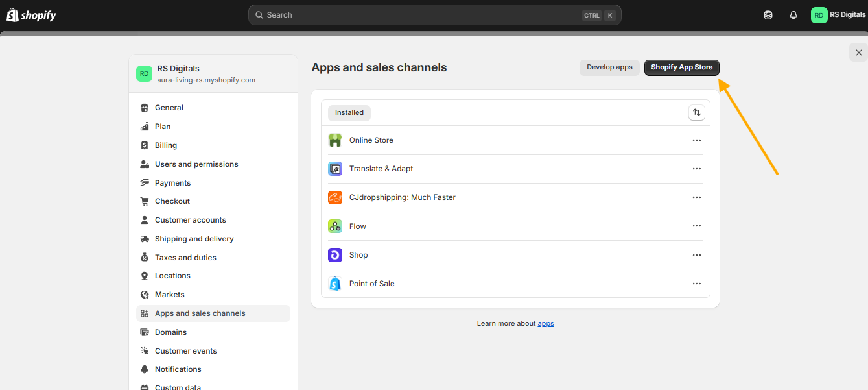Click CJdropshipping: Much Faster text
The width and height of the screenshot is (868, 390).
pyautogui.click(x=403, y=197)
